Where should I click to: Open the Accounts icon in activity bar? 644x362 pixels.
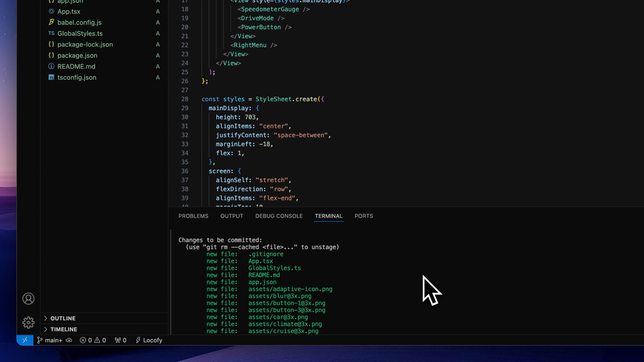point(28,298)
